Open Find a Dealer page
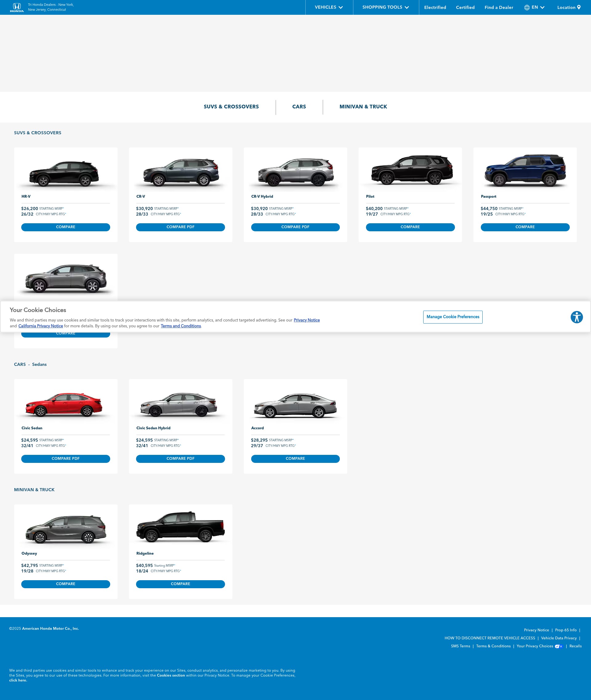 pos(499,7)
